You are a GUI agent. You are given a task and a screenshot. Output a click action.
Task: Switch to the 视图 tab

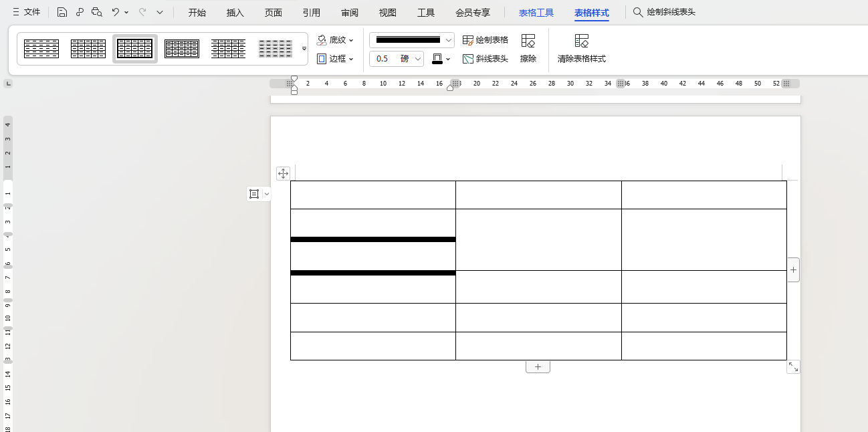388,13
